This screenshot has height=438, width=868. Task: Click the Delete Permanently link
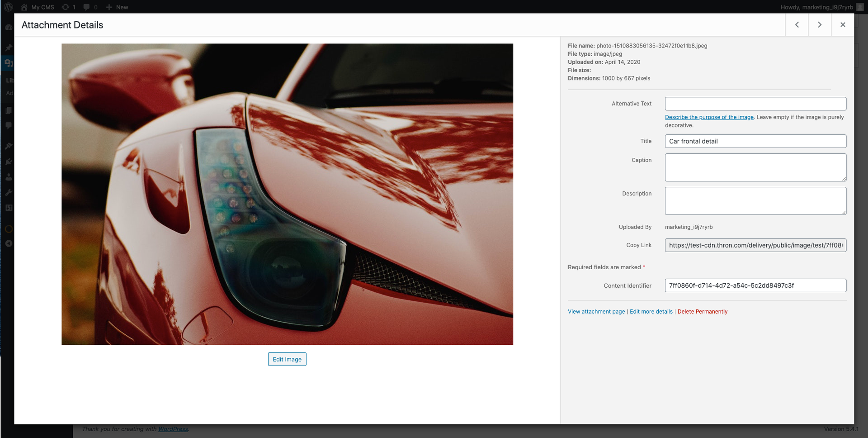[703, 312]
